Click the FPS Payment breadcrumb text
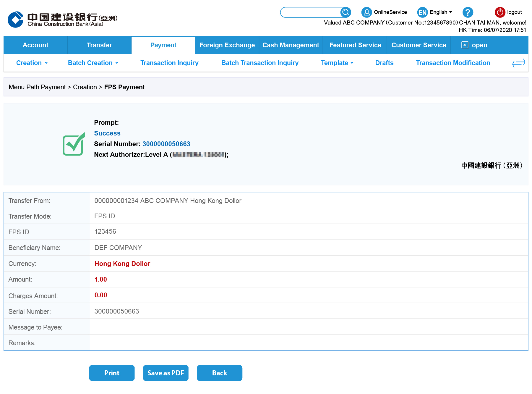This screenshot has height=394, width=532. point(124,87)
